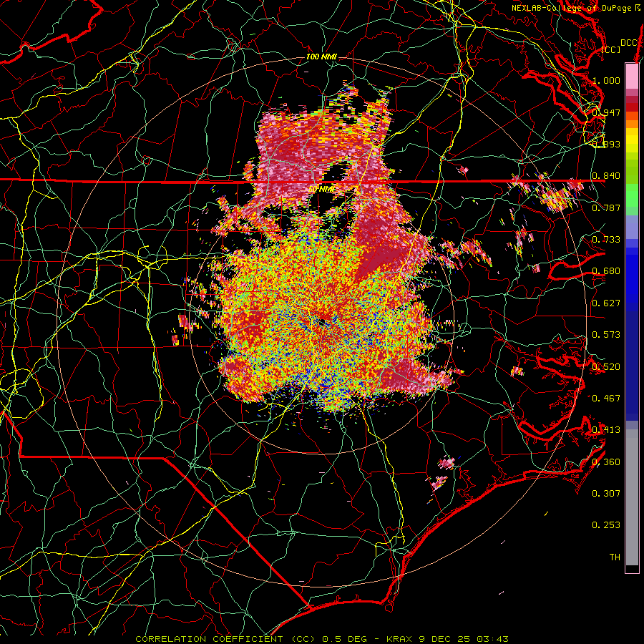Select the 0.627 legend value
Screen dimensions: 644x644
click(606, 303)
